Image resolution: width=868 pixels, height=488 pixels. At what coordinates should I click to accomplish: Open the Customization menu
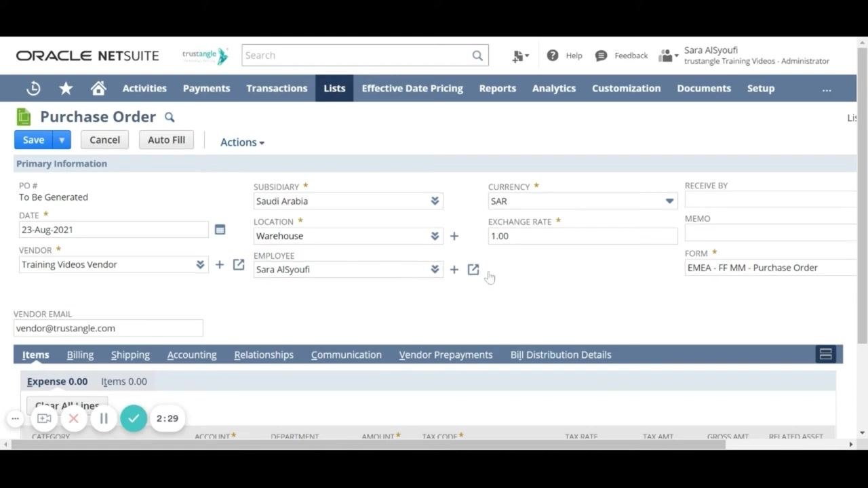626,88
